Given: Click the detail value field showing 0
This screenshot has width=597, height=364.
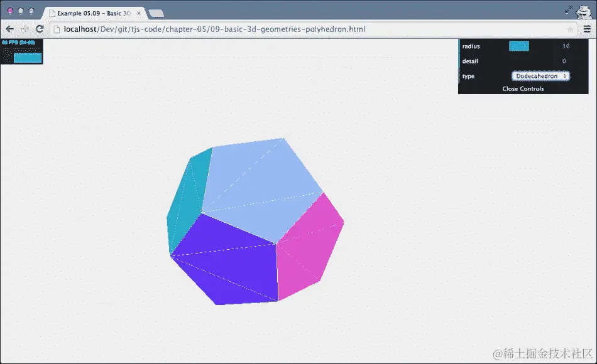Looking at the screenshot, I should point(564,61).
